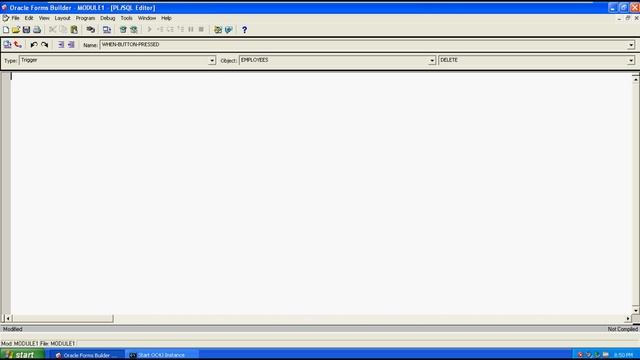
Task: Open the Tools menu
Action: tap(127, 18)
